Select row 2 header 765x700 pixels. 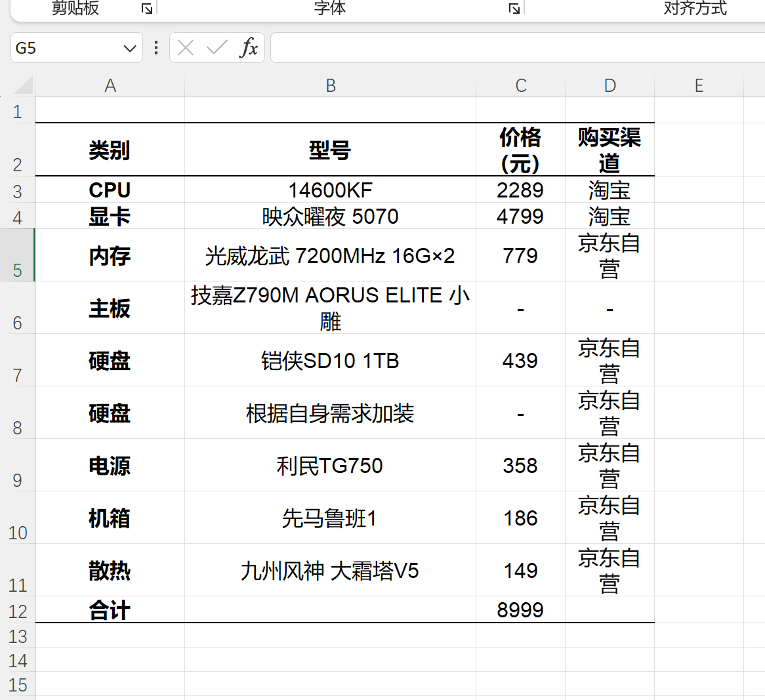(18, 150)
